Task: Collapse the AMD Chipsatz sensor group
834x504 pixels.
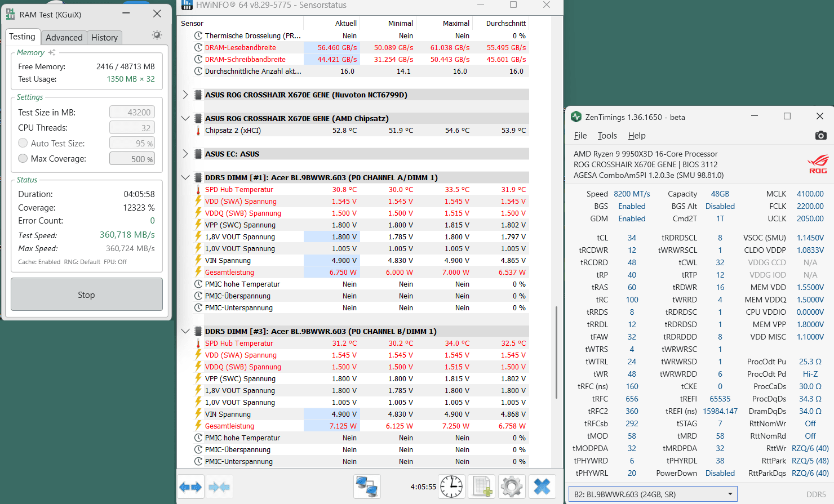Action: [x=185, y=118]
